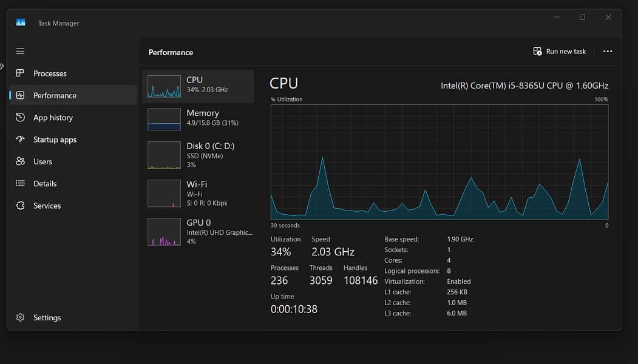Screen dimensions: 638x364
Task: Click the CPU utilization graph area
Action: tap(439, 162)
